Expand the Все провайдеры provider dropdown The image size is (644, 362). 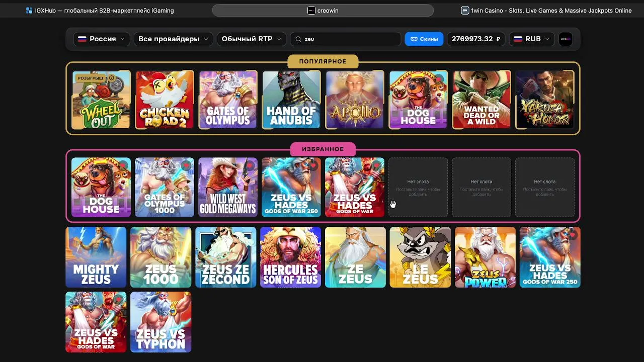(173, 39)
